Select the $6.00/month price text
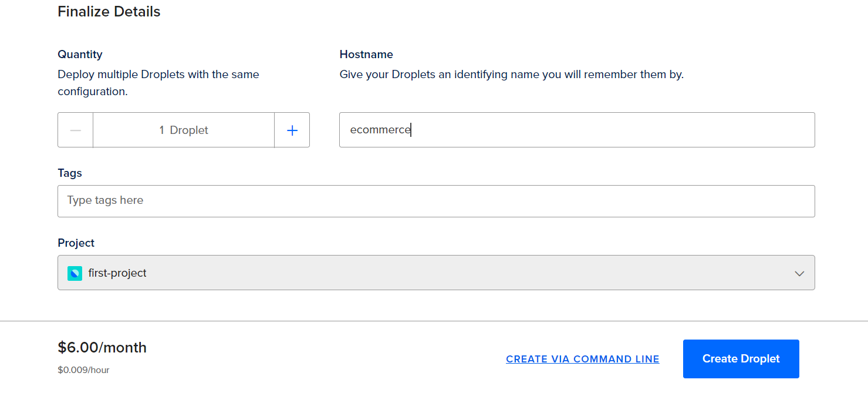The image size is (868, 403). coord(102,348)
